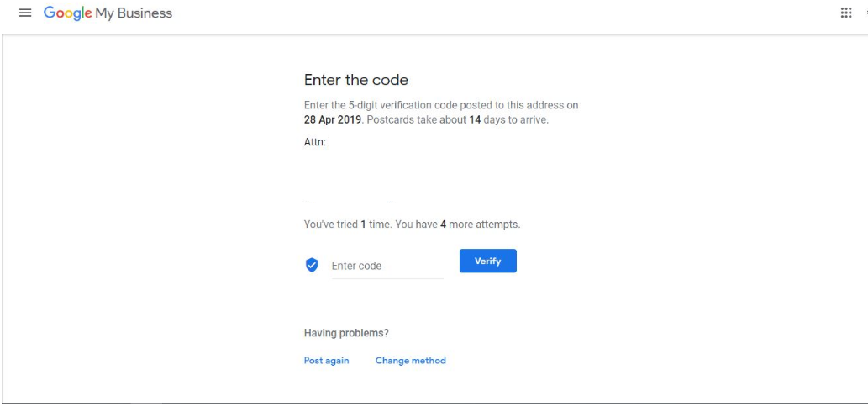Click the Postcards take about sentence

pyautogui.click(x=457, y=119)
